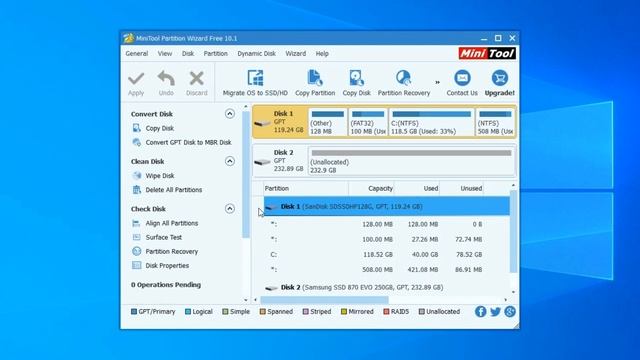Select the 128.00 MB partition row
The width and height of the screenshot is (640, 360).
(387, 224)
